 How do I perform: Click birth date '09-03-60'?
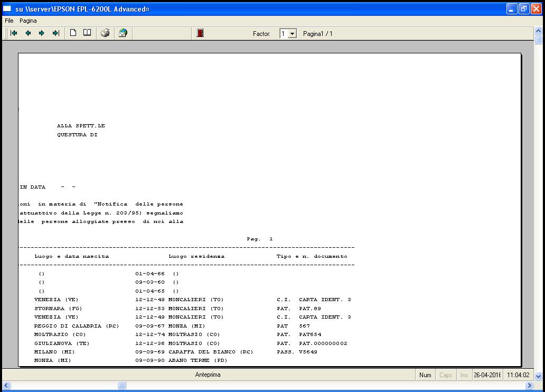coord(150,283)
